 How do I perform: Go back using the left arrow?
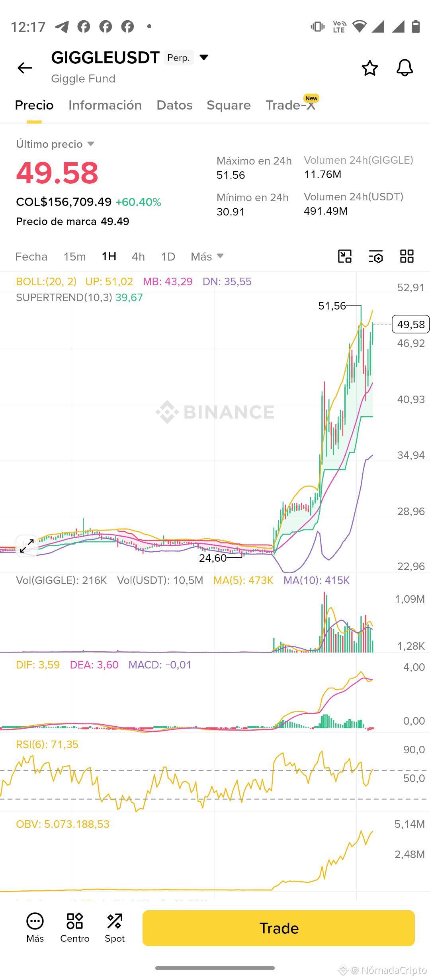pos(25,68)
